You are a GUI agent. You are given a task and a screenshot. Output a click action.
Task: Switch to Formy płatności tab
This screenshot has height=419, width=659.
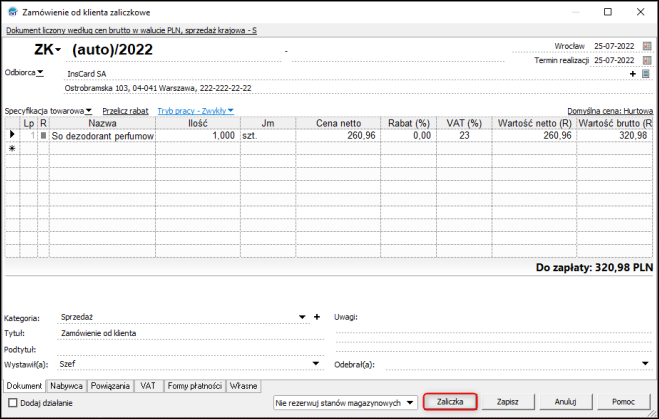(x=195, y=386)
